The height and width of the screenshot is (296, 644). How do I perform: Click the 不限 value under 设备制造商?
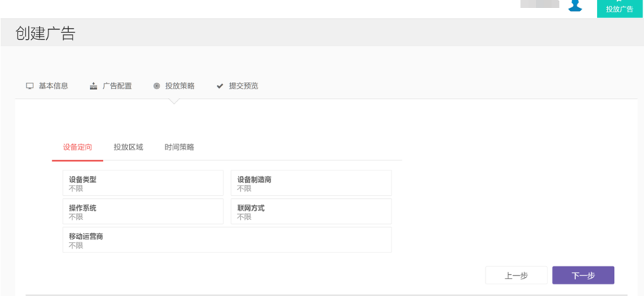pos(244,189)
